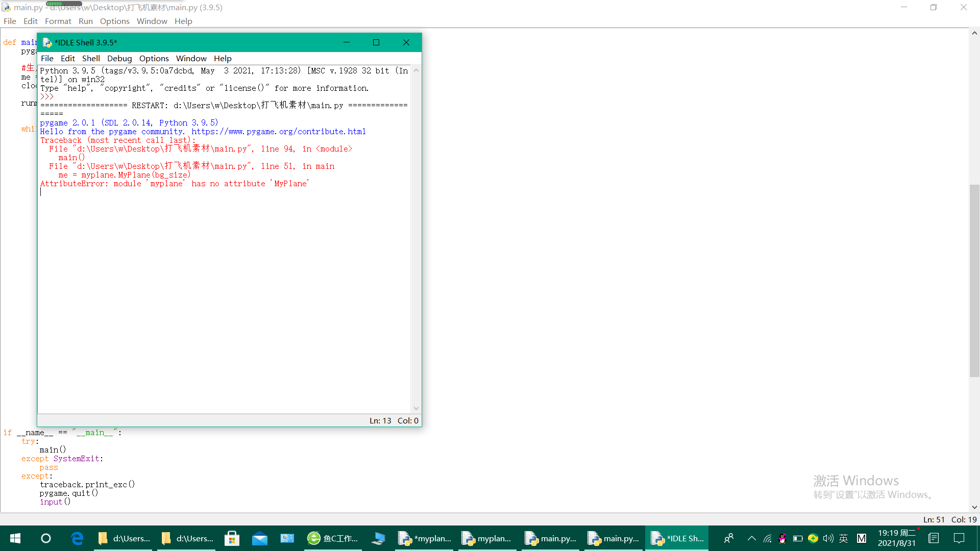Viewport: 980px width, 551px height.
Task: Open Run menu of main.py editor
Action: click(x=85, y=21)
